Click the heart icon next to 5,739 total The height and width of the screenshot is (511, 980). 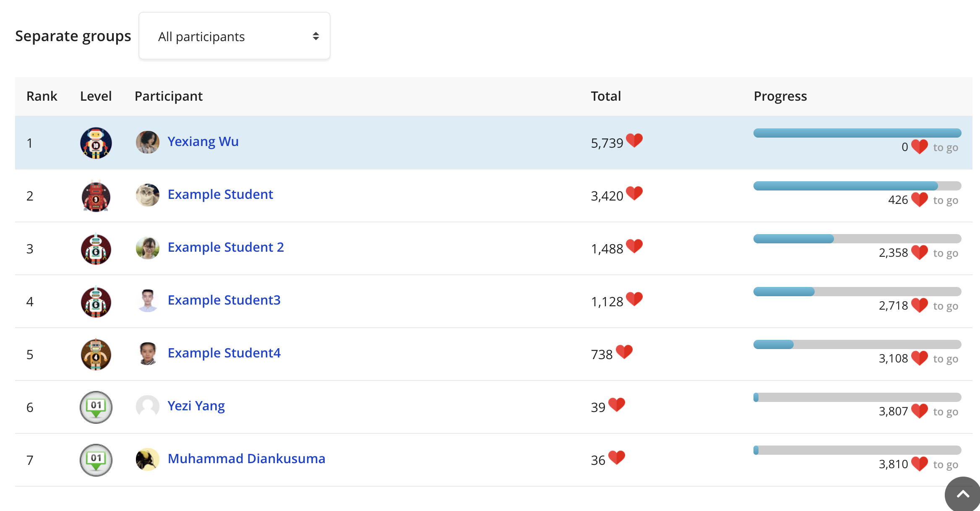634,141
